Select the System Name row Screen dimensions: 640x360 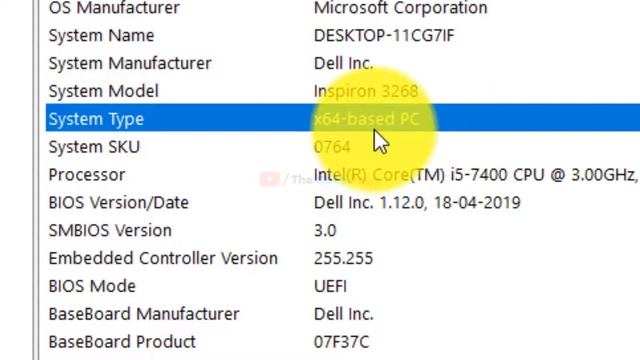(343, 35)
